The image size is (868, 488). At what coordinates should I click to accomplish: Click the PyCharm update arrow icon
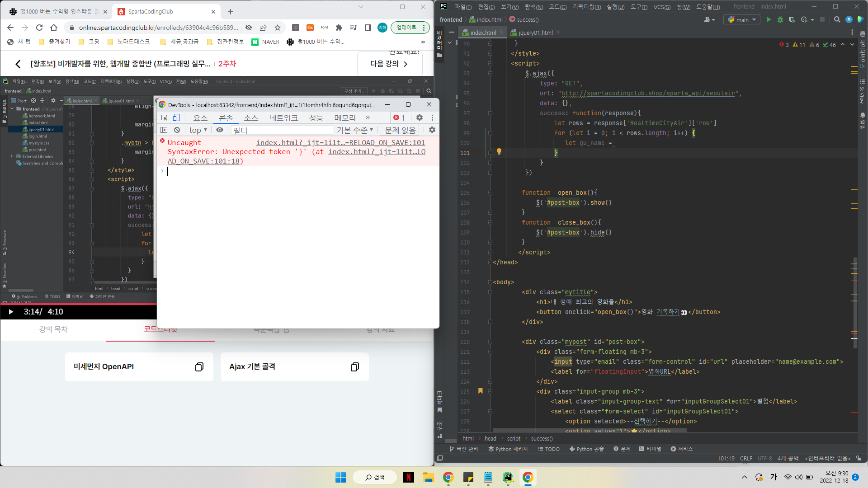point(849,19)
